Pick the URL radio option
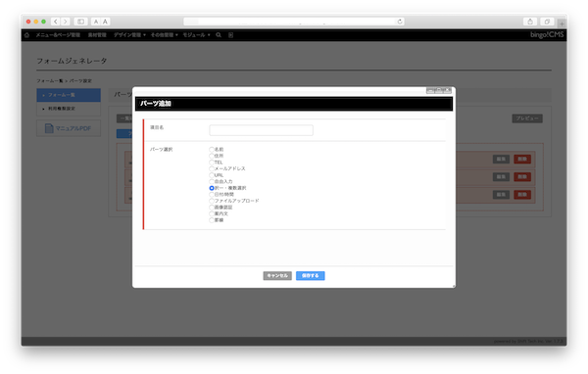The height and width of the screenshot is (374, 588). coord(212,175)
